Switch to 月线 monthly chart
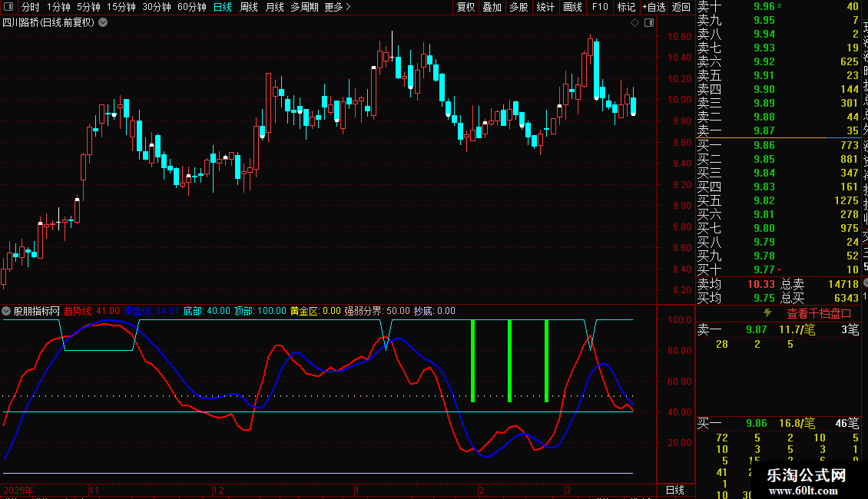The image size is (868, 499). 274,7
